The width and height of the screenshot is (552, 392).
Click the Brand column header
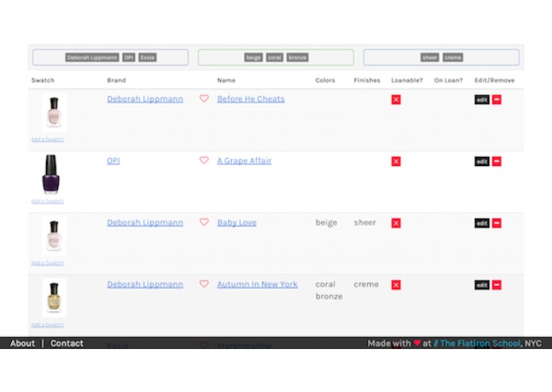coord(117,80)
